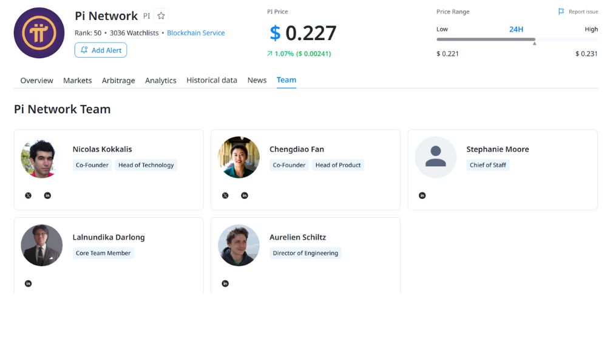Switch to the Historical data tab
The height and width of the screenshot is (364, 607).
tap(211, 79)
